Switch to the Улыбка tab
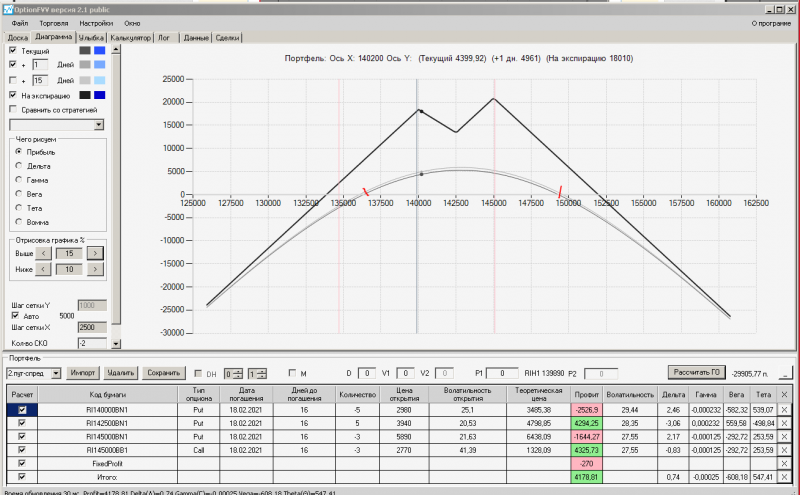Viewport: 800px width, 495px height. [91, 38]
